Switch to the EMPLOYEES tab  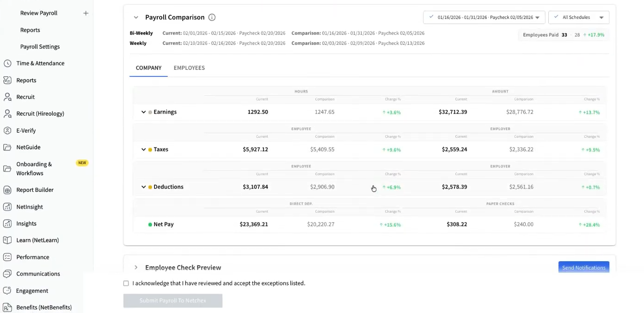(x=189, y=68)
